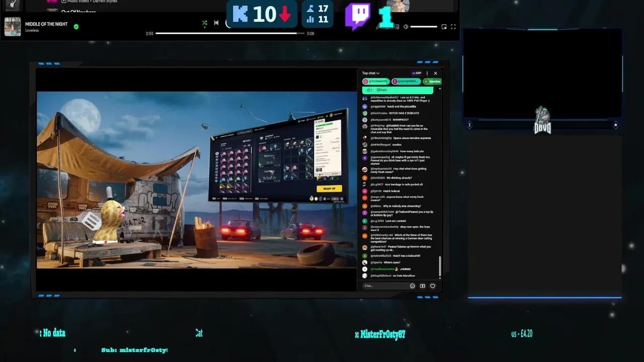Open the MIDDLE OF THE NIGHT album art

point(13,27)
